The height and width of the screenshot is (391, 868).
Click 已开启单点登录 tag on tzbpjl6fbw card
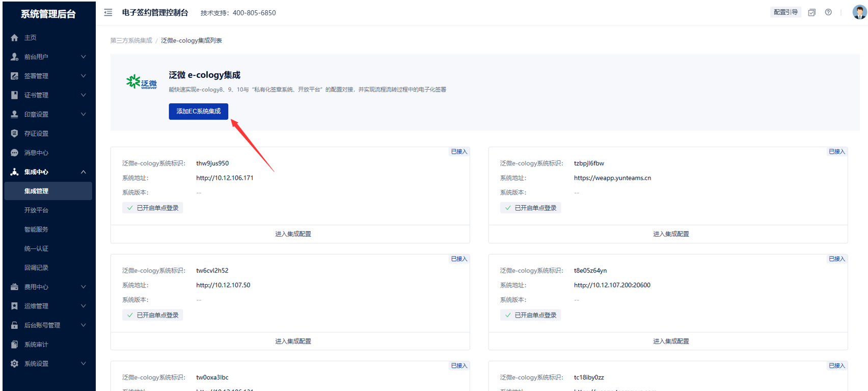530,208
